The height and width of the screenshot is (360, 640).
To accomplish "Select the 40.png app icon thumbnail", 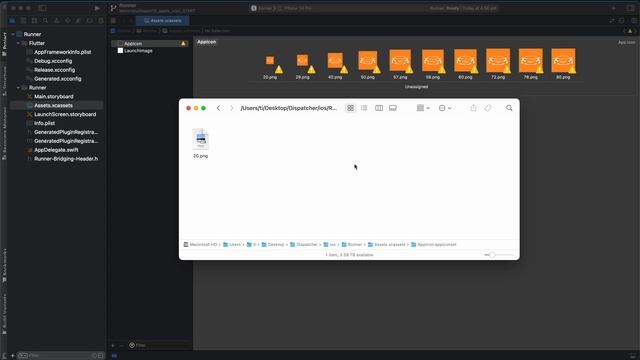I will (x=335, y=60).
